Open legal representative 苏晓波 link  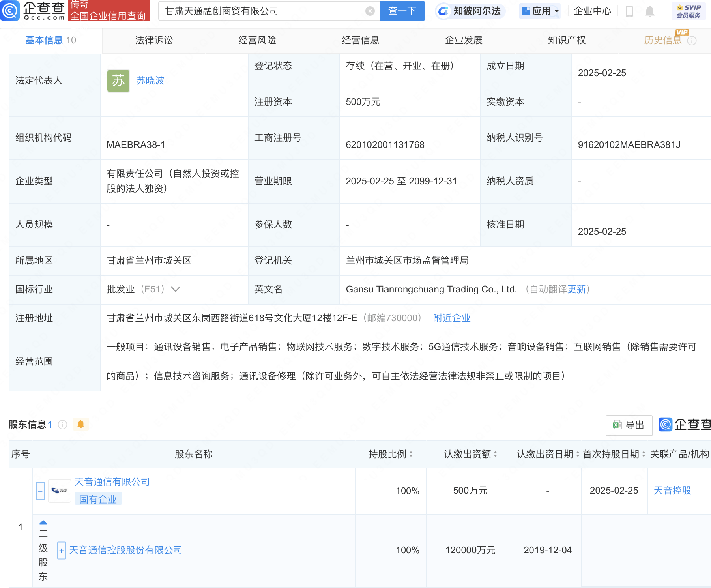(150, 81)
